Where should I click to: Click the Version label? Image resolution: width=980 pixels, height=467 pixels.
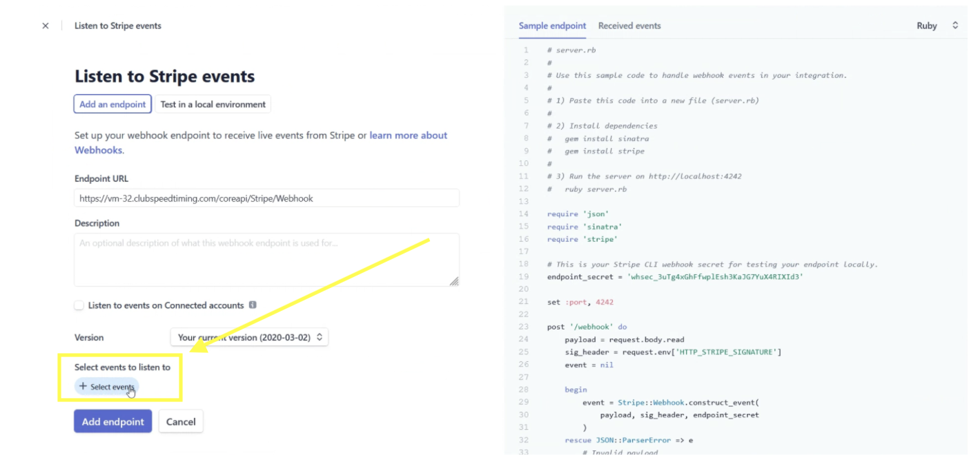pyautogui.click(x=89, y=337)
